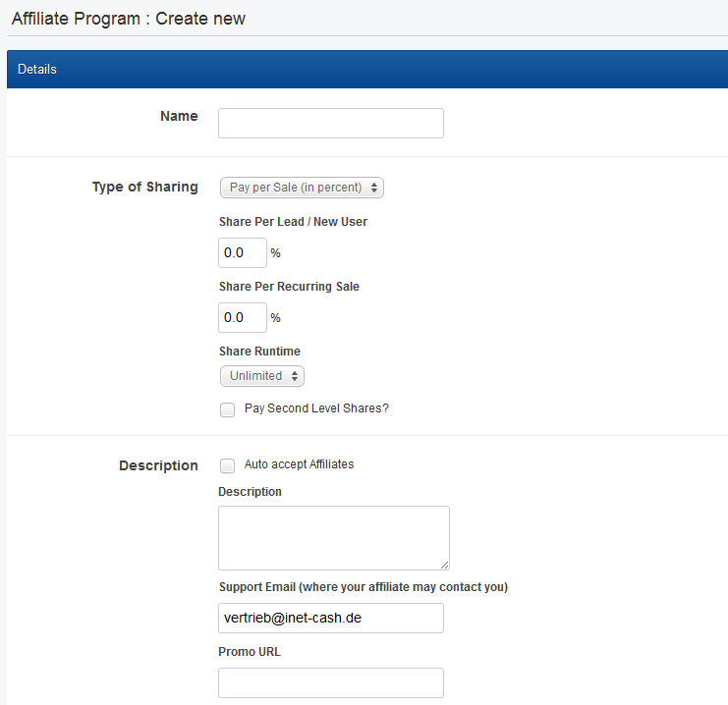This screenshot has height=705, width=728.
Task: Click the Support Email input field
Action: 330,618
